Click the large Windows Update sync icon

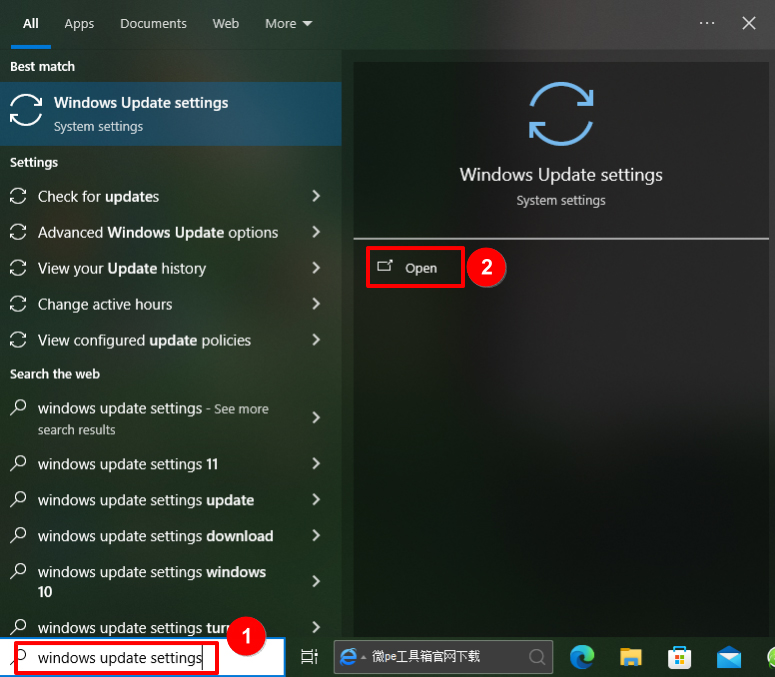click(x=560, y=112)
